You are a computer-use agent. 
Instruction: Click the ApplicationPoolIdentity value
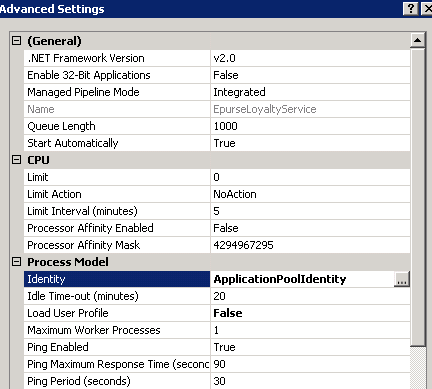point(302,279)
